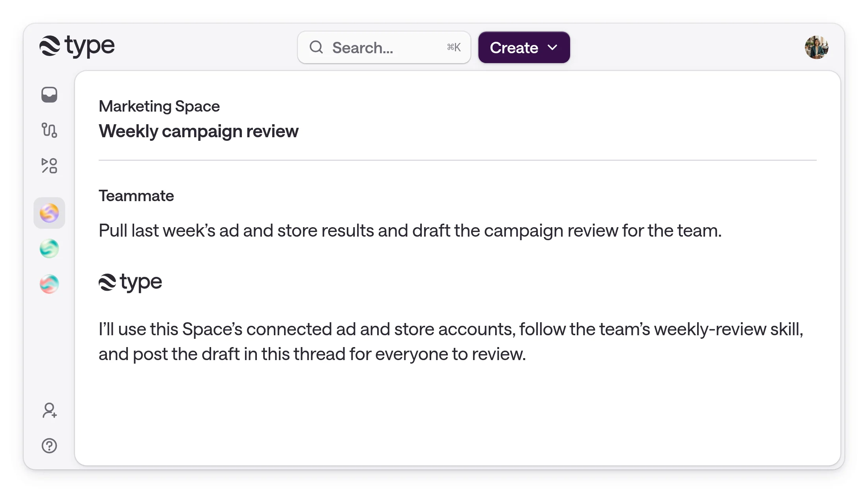The height and width of the screenshot is (493, 868).
Task: Click the Marketing Space breadcrumb
Action: [x=159, y=106]
